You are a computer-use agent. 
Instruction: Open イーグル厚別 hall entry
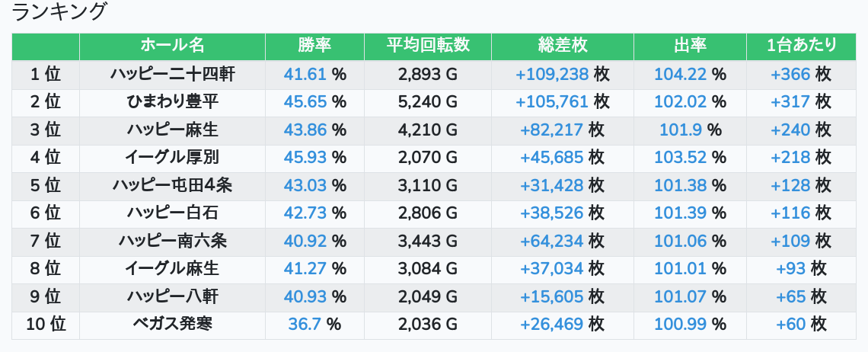[x=172, y=158]
